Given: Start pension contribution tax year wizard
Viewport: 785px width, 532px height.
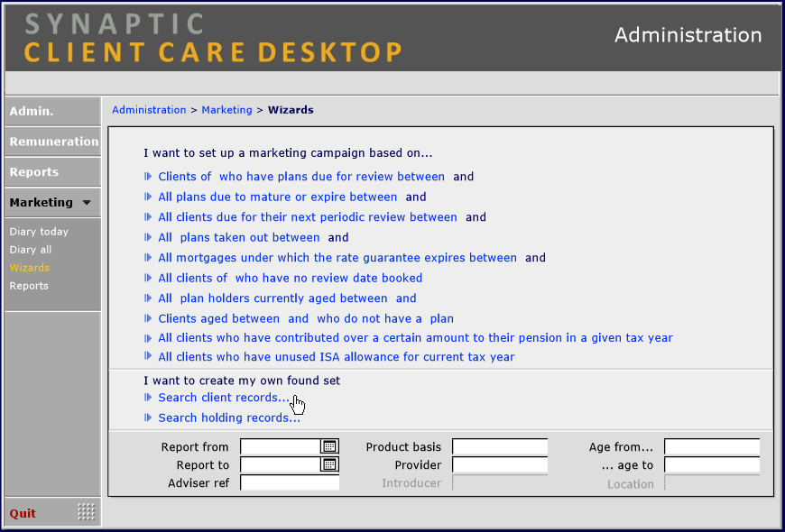Looking at the screenshot, I should pyautogui.click(x=416, y=338).
